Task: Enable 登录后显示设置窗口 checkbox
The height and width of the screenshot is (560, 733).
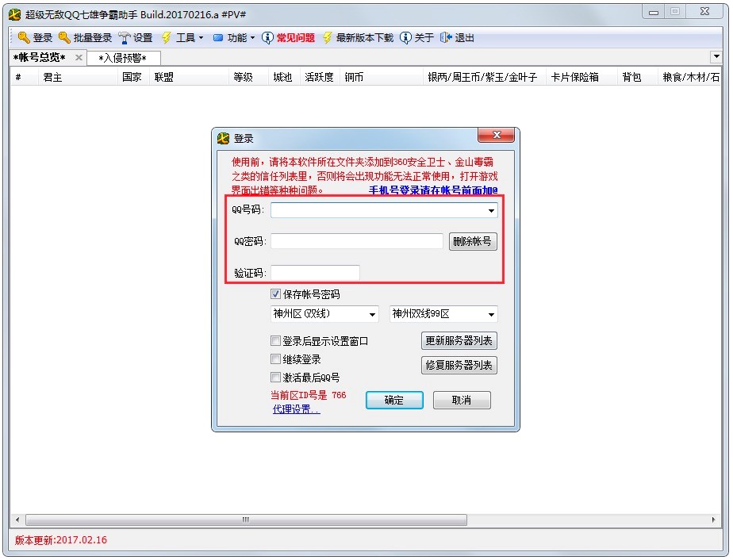Action: (x=275, y=341)
